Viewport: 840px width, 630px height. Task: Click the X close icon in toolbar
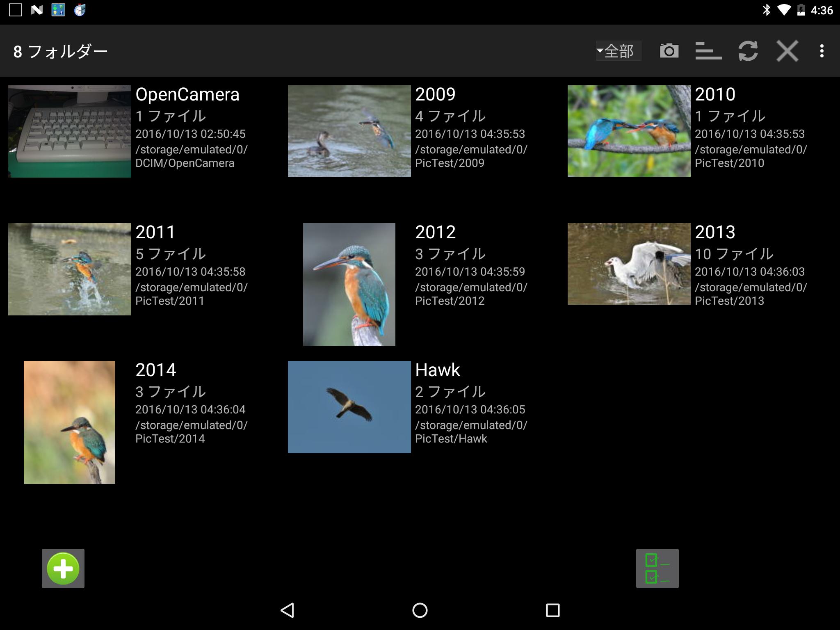(787, 51)
